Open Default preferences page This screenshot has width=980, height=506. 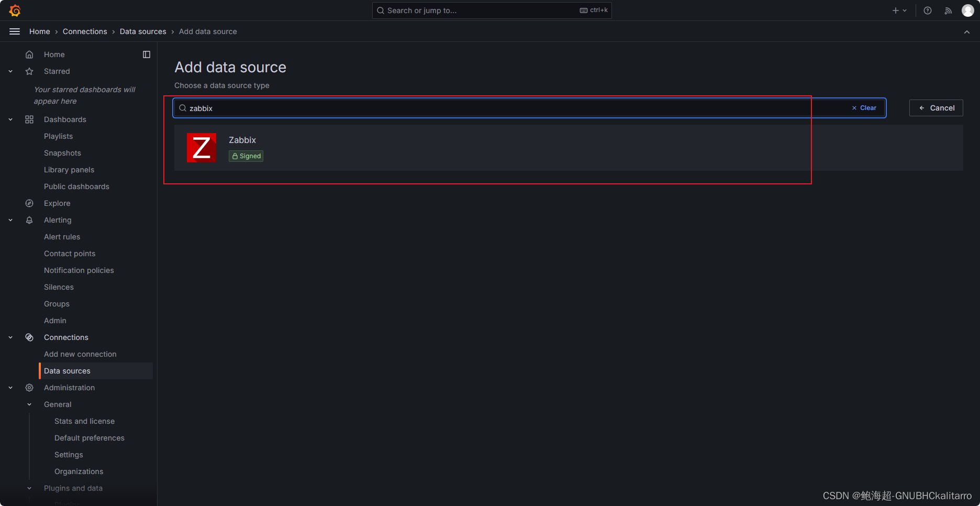tap(90, 438)
